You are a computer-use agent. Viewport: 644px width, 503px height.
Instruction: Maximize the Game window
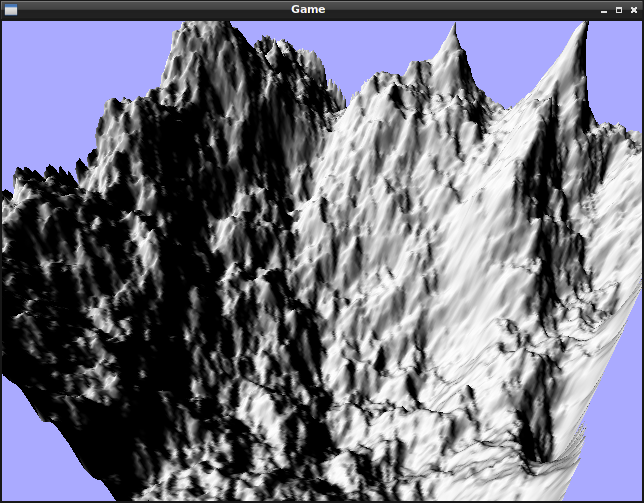[619, 10]
